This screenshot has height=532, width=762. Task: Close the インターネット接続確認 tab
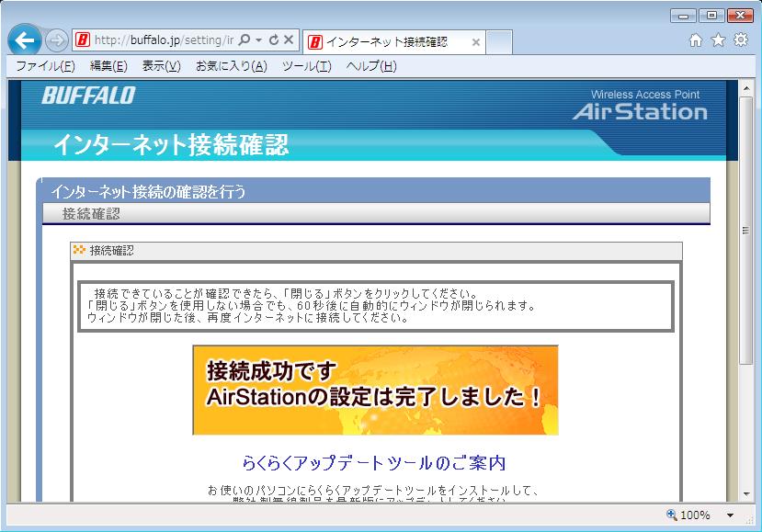pyautogui.click(x=476, y=42)
